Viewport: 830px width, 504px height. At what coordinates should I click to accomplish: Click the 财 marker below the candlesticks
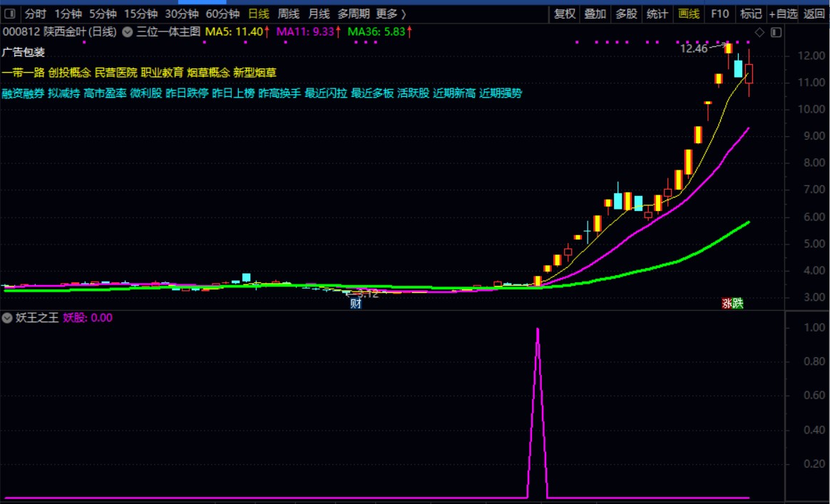(356, 304)
